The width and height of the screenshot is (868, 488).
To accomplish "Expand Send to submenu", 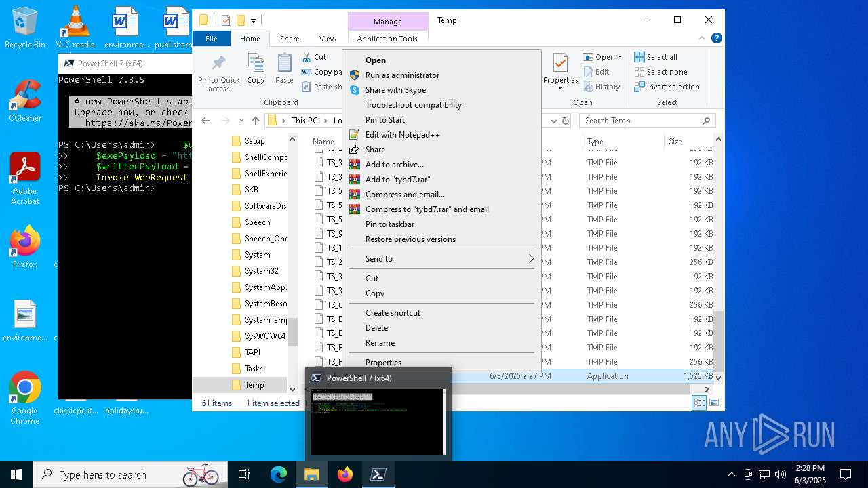I will 442,258.
